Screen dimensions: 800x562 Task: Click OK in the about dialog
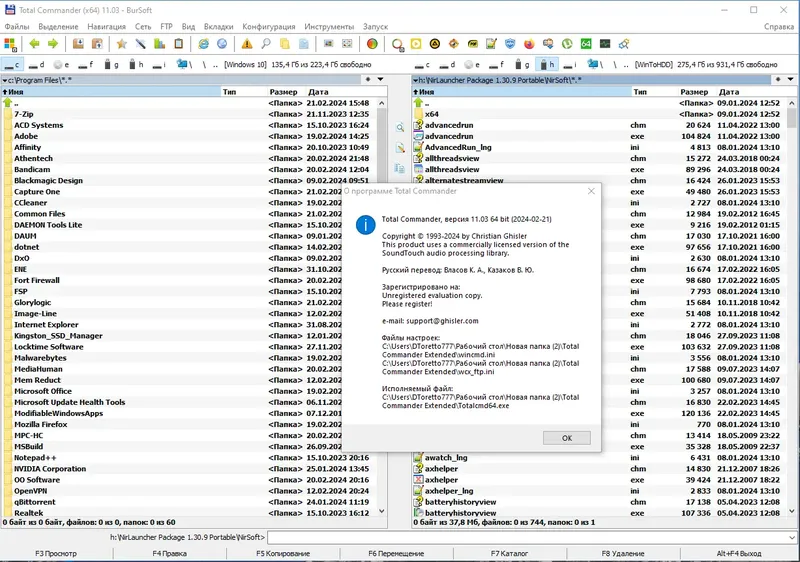566,438
